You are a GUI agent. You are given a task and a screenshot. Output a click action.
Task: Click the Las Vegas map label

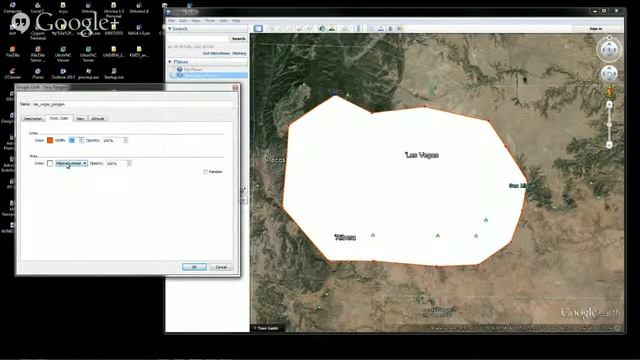422,155
